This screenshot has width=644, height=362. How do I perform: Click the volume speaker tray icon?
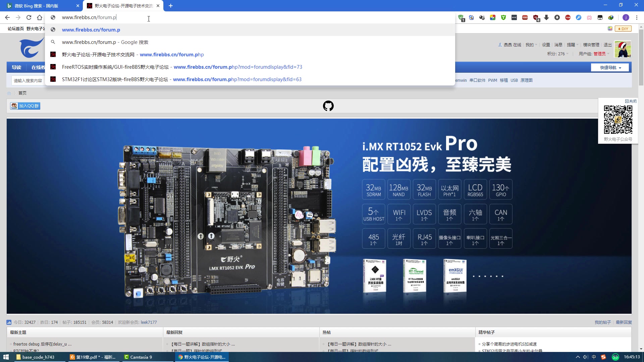tap(586, 357)
